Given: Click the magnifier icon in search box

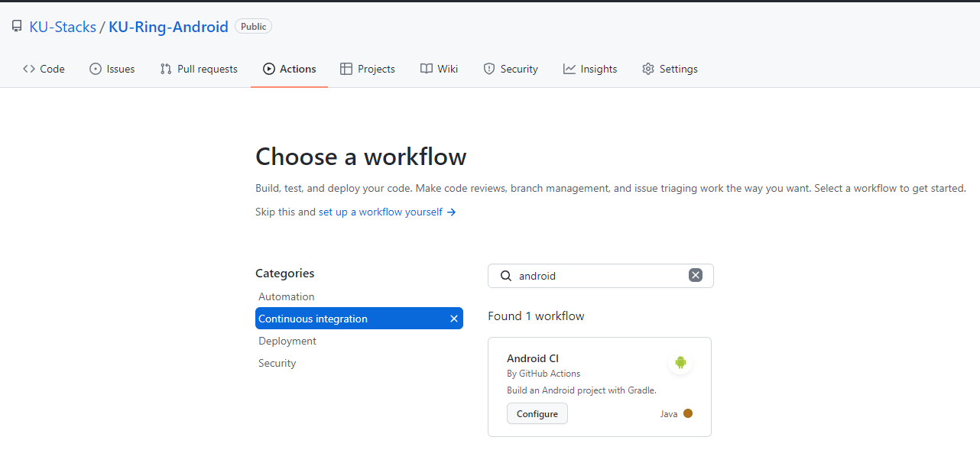Looking at the screenshot, I should 505,276.
